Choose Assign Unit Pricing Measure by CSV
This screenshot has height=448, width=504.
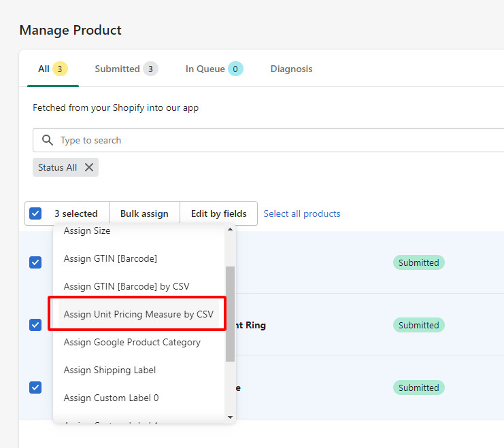(138, 314)
